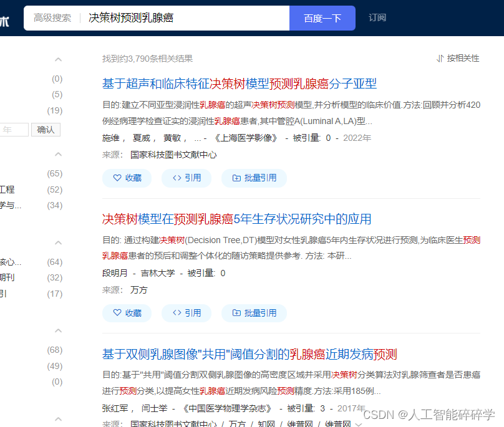Select the filter with count (17)
This screenshot has width=504, height=427.
pyautogui.click(x=31, y=294)
